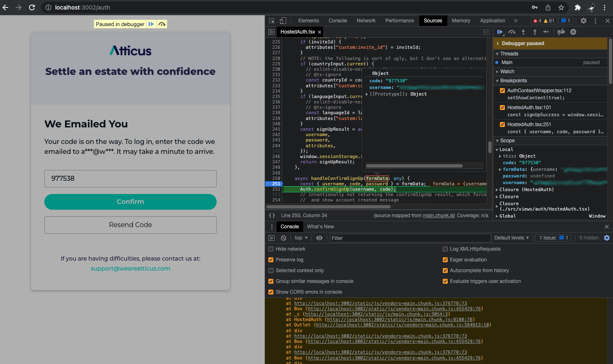Click the verification code input field
Screen dimensions: 613x364
tap(130, 179)
